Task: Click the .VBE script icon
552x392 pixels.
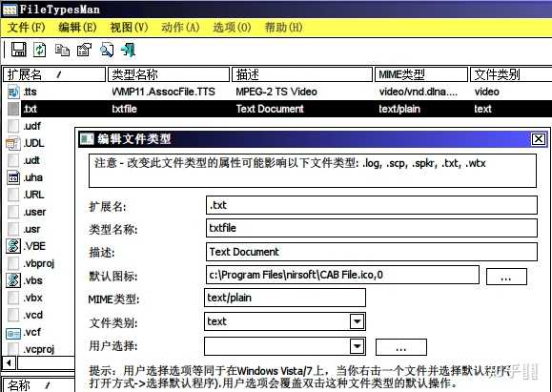Action: click(13, 246)
